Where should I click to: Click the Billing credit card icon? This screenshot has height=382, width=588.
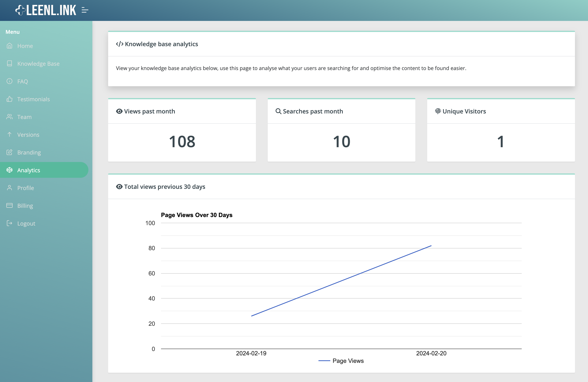click(9, 206)
